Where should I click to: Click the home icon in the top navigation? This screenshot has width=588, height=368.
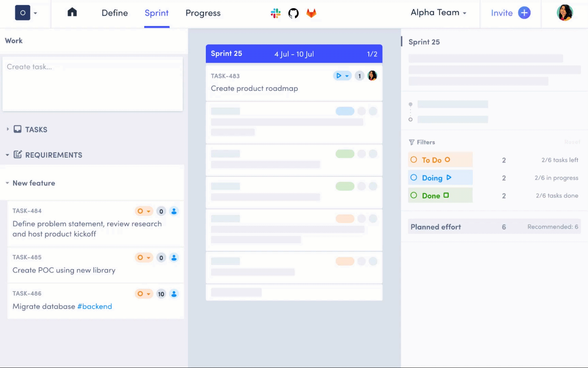click(x=72, y=13)
